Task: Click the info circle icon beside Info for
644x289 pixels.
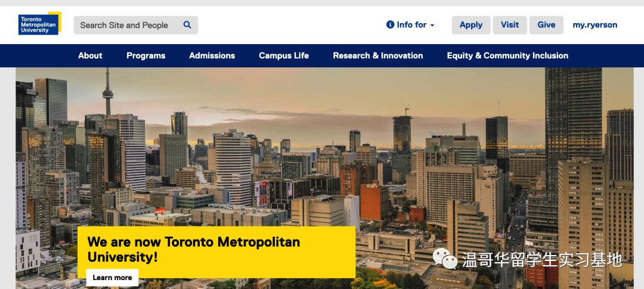Action: tap(390, 24)
